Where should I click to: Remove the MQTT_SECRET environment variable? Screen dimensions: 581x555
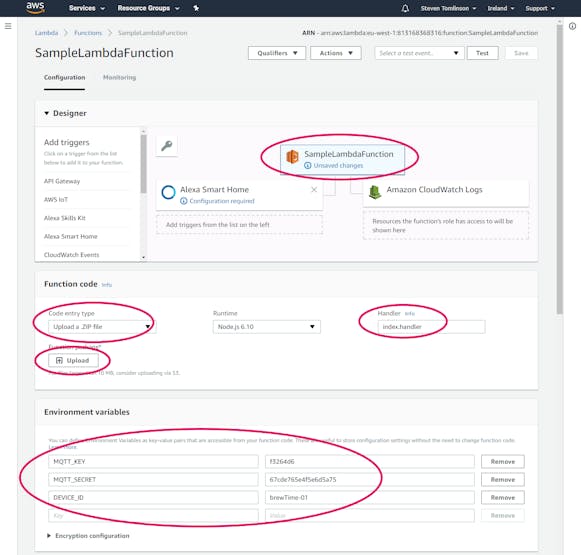(503, 480)
